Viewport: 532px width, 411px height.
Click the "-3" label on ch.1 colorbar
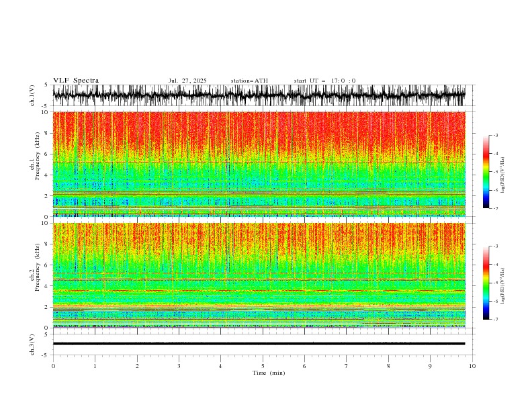click(495, 135)
